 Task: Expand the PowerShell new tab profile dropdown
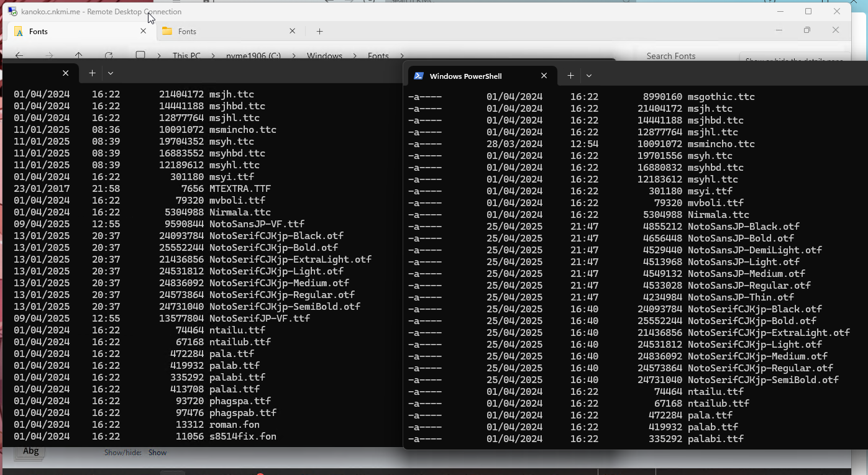[589, 76]
